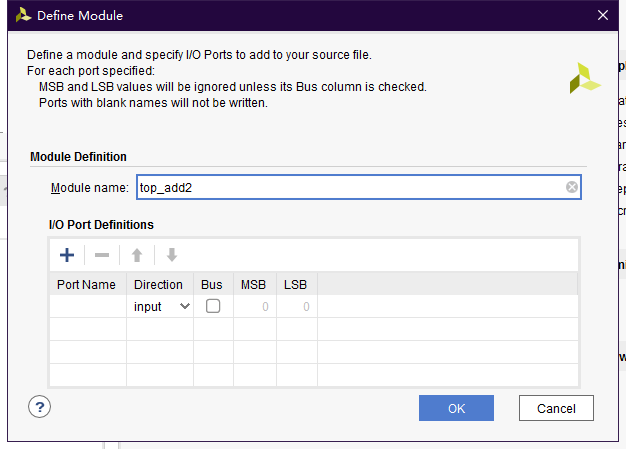Move port down with down arrow icon

(x=172, y=255)
